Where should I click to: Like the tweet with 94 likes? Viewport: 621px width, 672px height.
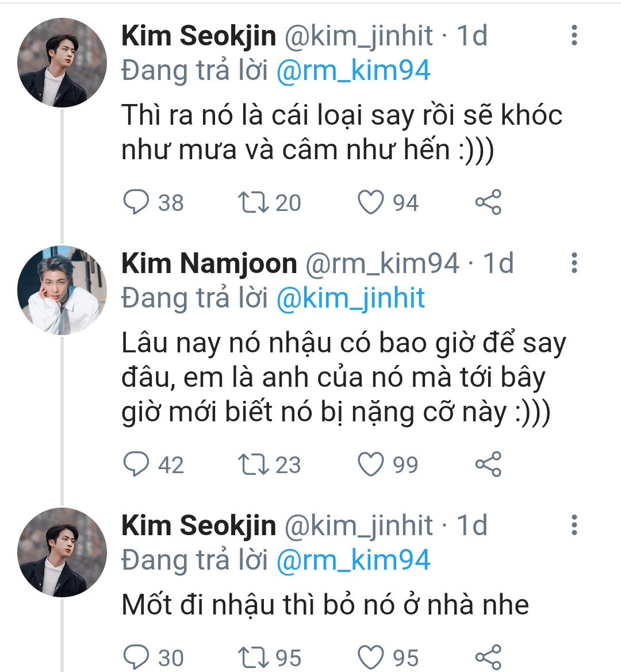371,202
